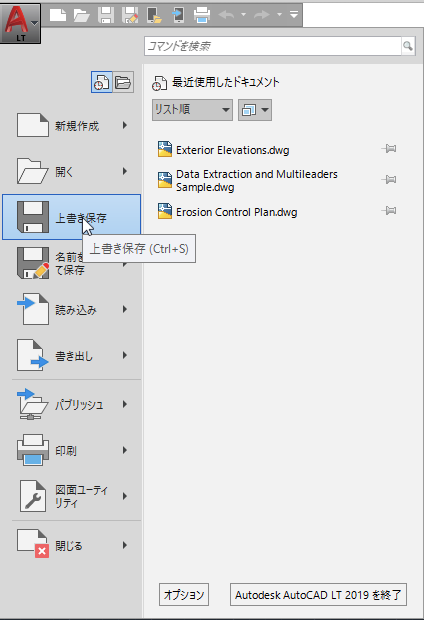Open the Undo history dropdown arrow
This screenshot has height=630, width=434.
click(243, 15)
